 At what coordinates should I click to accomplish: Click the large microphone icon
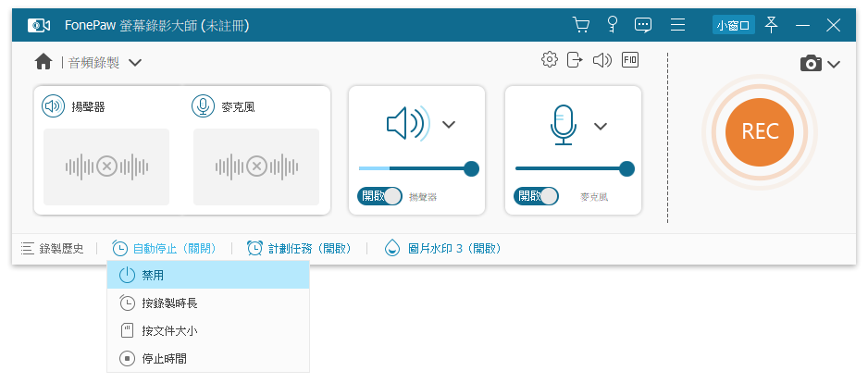(x=563, y=125)
